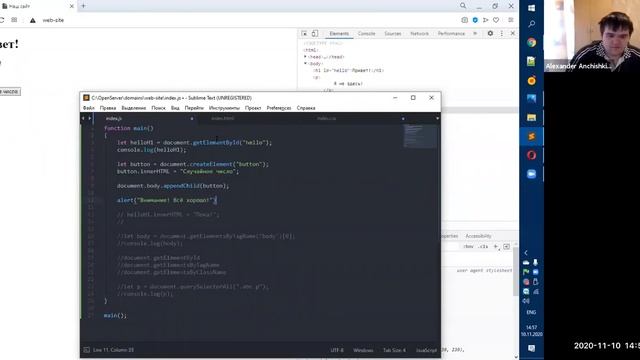Click the alert line in code editor

click(x=167, y=200)
